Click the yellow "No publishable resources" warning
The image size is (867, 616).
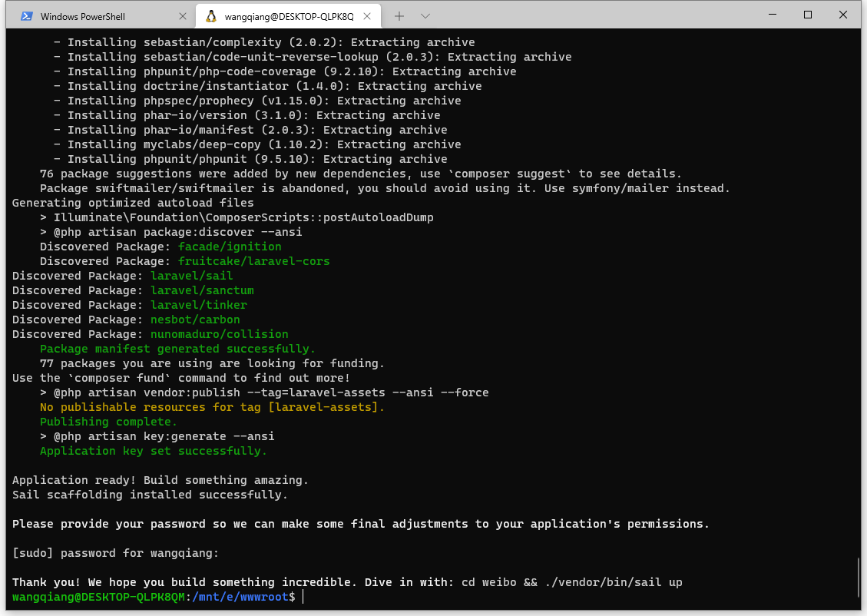tap(212, 407)
